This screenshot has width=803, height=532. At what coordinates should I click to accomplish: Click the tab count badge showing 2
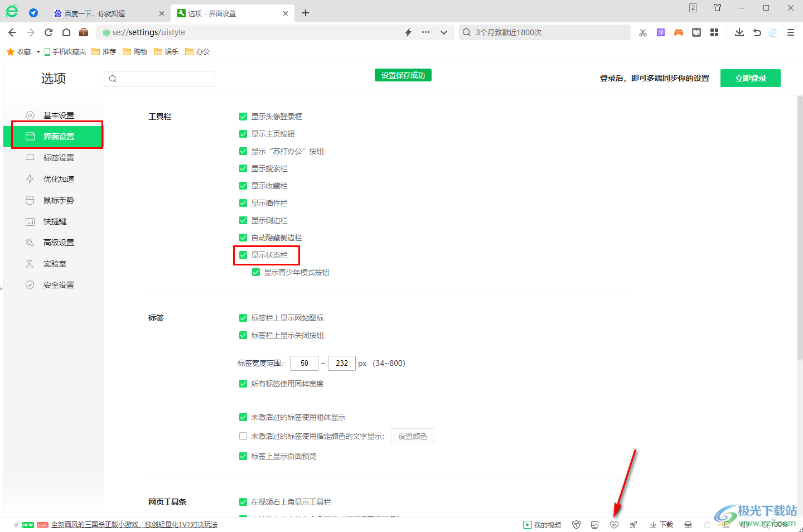pos(693,8)
